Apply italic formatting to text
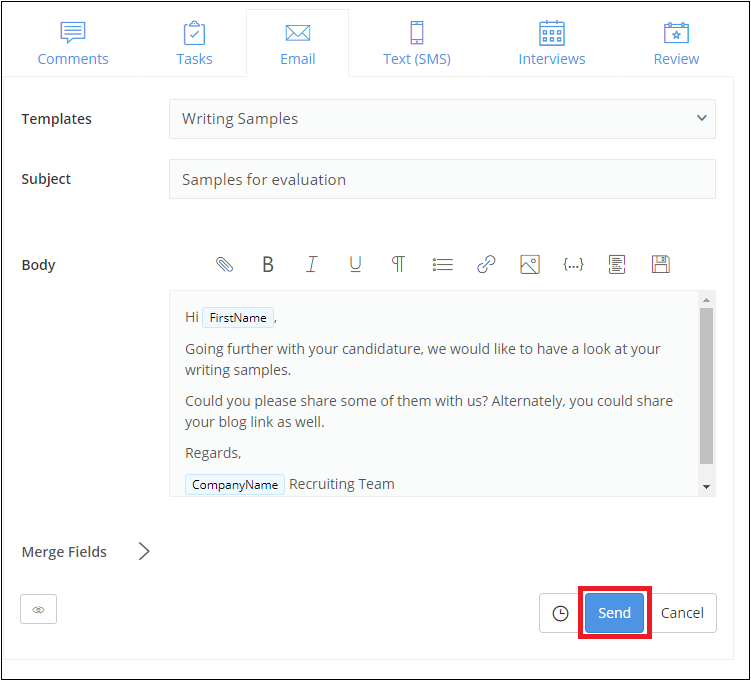Image resolution: width=751 pixels, height=681 pixels. [312, 265]
